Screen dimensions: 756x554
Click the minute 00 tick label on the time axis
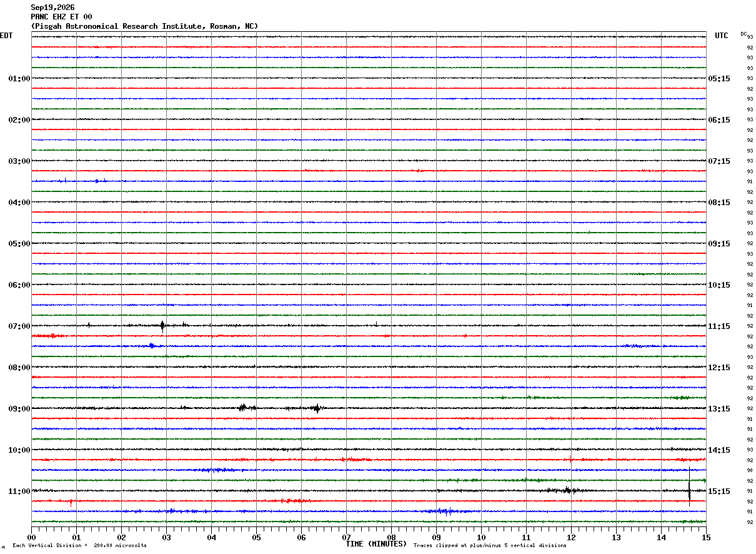[31, 536]
